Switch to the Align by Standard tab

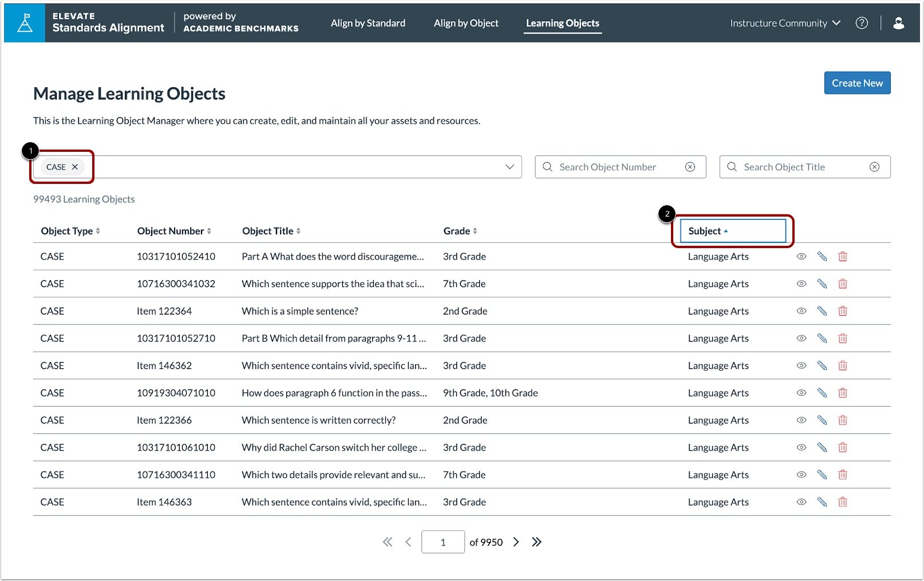[x=368, y=23]
